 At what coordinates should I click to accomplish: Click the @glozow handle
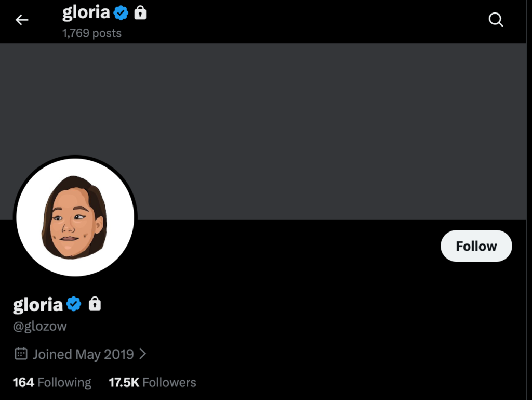[x=40, y=327]
